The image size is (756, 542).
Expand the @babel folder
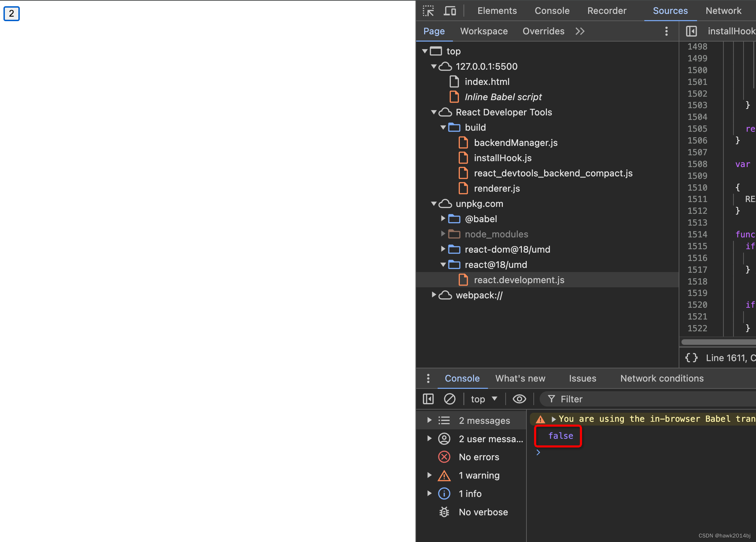click(443, 219)
